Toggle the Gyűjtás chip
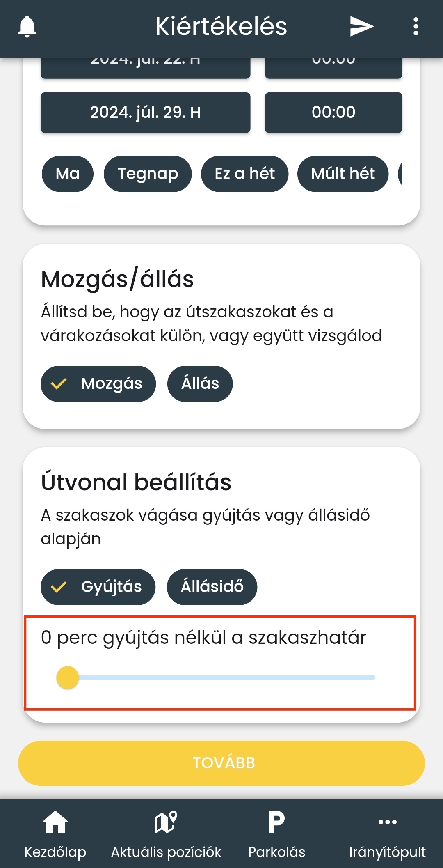Screen dimensions: 443x868 [98, 587]
